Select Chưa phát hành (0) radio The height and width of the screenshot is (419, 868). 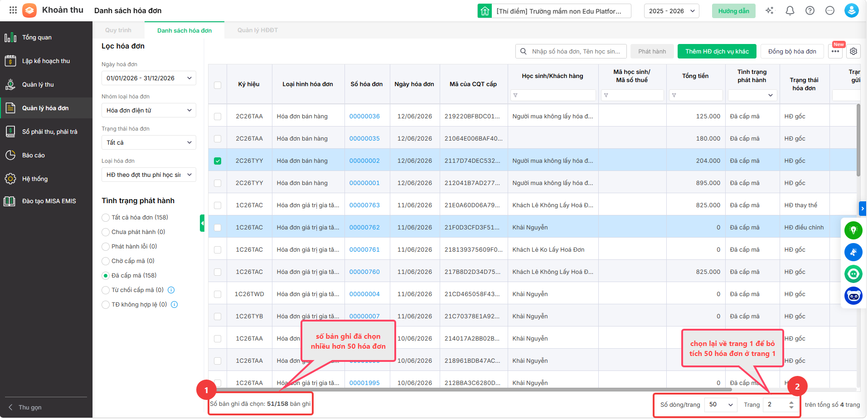pos(106,232)
